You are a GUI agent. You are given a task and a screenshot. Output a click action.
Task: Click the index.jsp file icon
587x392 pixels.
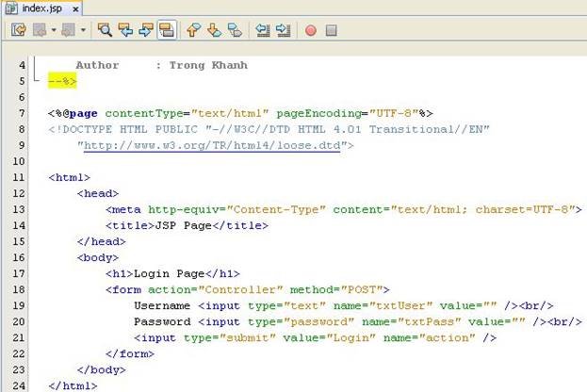coord(11,8)
